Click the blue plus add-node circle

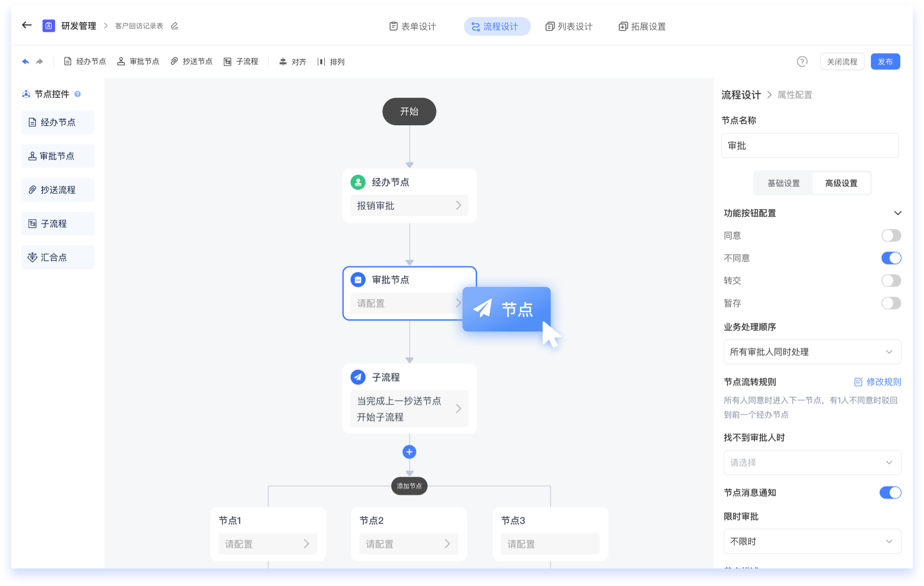coord(409,452)
